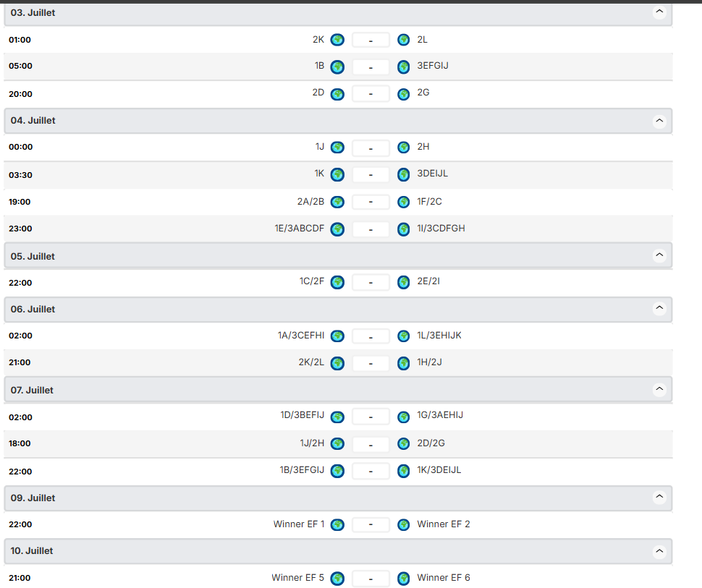Collapse the 05. Juillet match group
702x588 pixels.
pyautogui.click(x=659, y=255)
